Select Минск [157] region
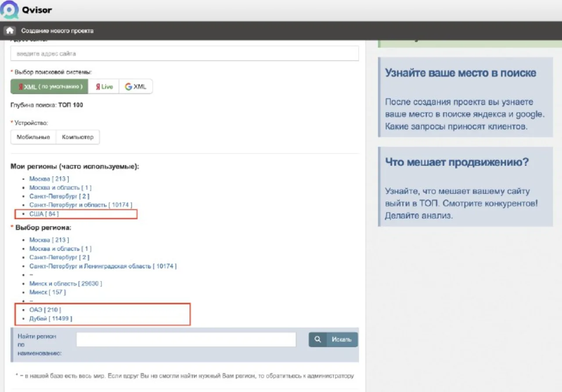The height and width of the screenshot is (392, 562). 47,292
